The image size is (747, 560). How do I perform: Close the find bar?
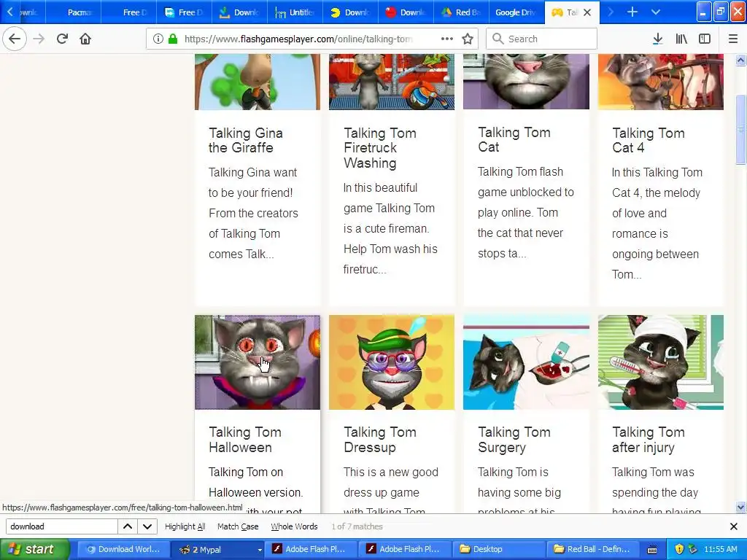point(734,526)
